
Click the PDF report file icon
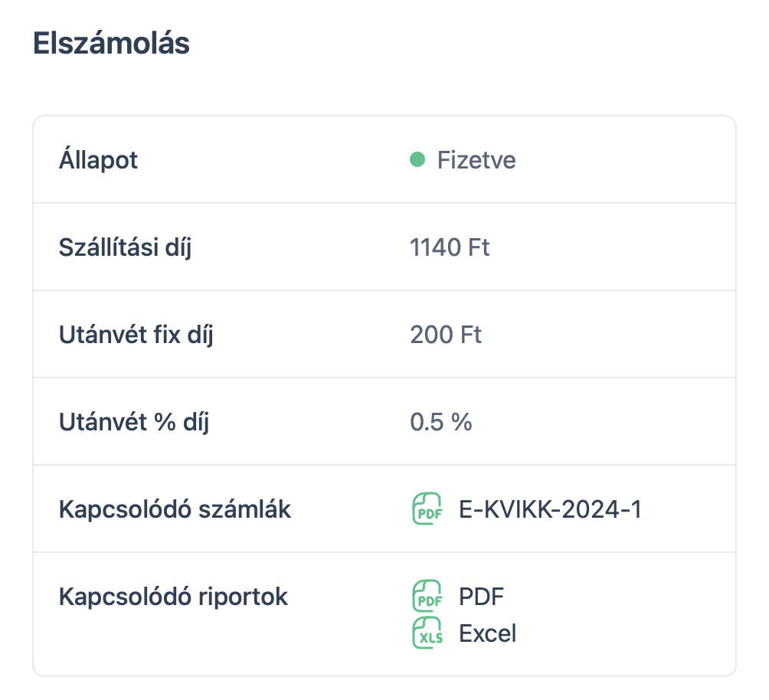click(x=427, y=596)
